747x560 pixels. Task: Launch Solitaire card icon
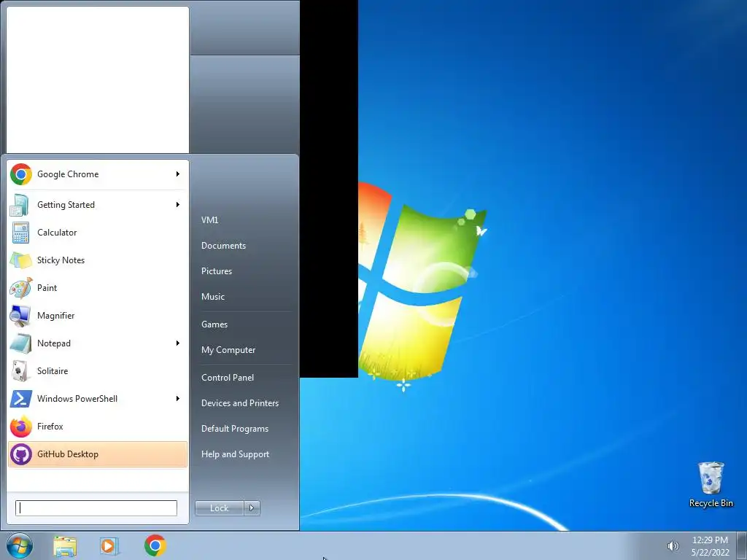20,371
